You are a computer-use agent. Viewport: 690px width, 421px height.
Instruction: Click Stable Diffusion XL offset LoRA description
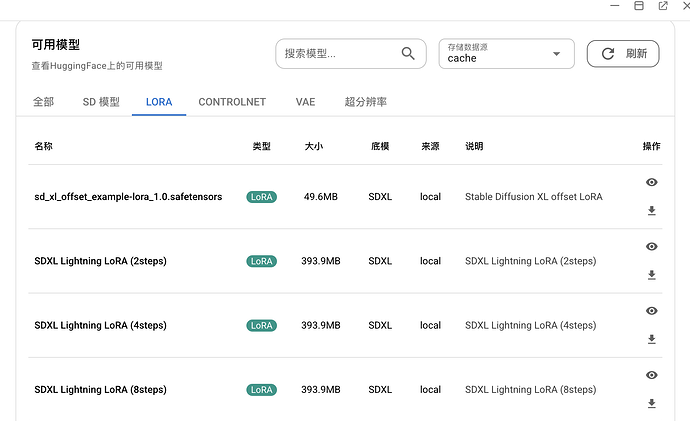pyautogui.click(x=534, y=197)
